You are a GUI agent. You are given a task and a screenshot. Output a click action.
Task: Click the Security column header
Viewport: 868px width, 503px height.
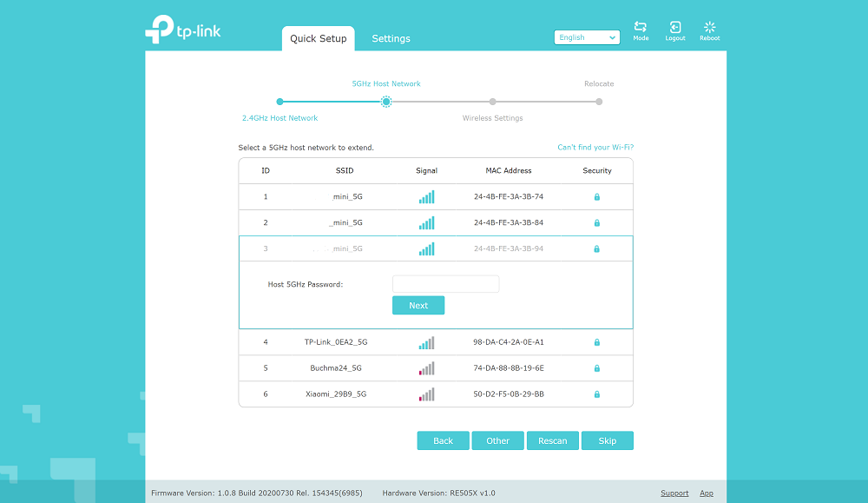click(x=597, y=170)
